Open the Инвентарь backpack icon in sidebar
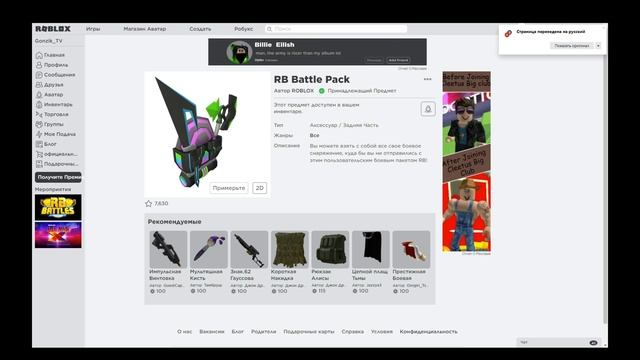Viewport: 640px width, 360px height. [39, 104]
